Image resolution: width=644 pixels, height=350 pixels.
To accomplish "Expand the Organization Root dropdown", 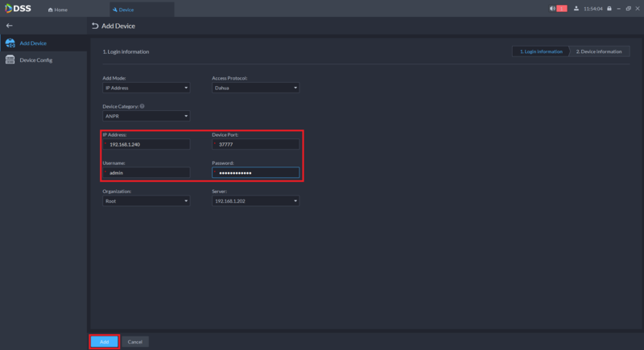I will click(147, 201).
